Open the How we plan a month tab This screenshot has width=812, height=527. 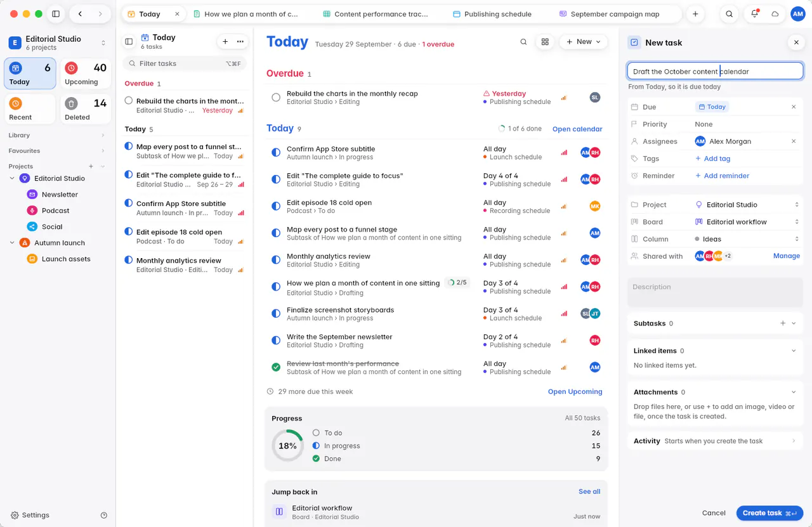click(x=246, y=14)
